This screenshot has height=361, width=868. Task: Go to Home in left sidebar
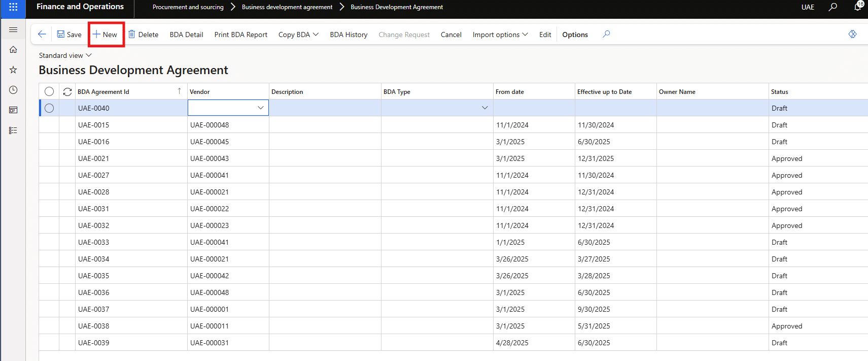13,50
